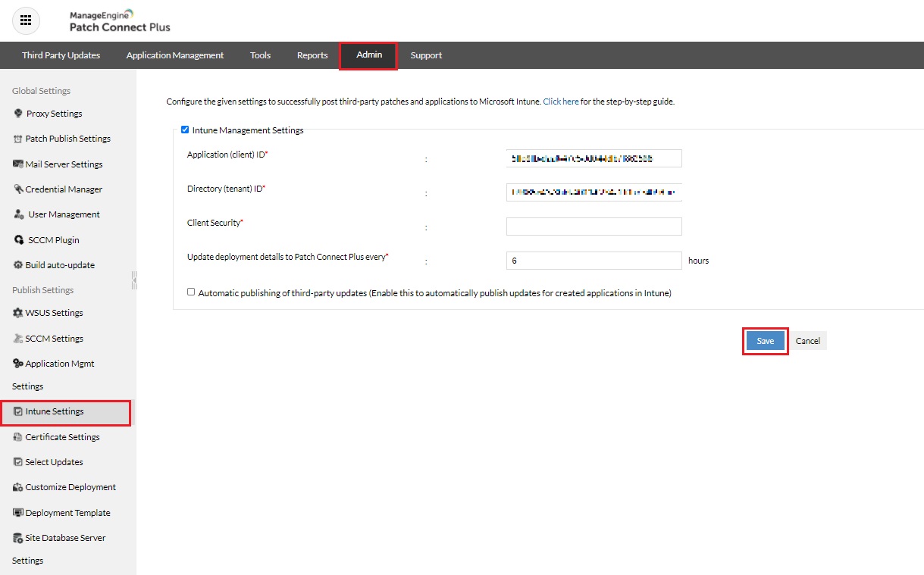924x575 pixels.
Task: Click the User Management icon
Action: 19,214
